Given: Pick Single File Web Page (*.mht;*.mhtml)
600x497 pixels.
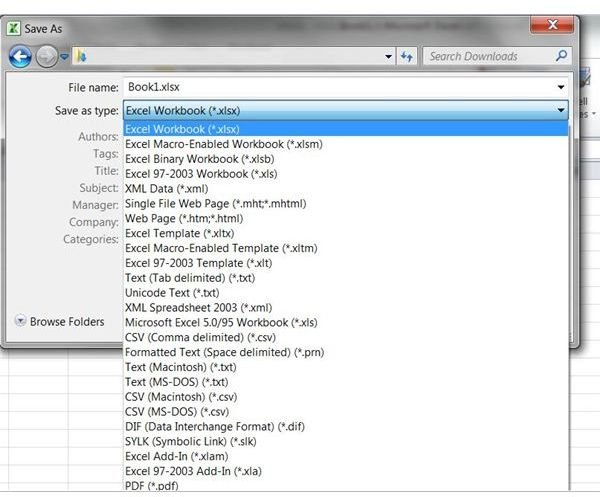Looking at the screenshot, I should point(346,204).
